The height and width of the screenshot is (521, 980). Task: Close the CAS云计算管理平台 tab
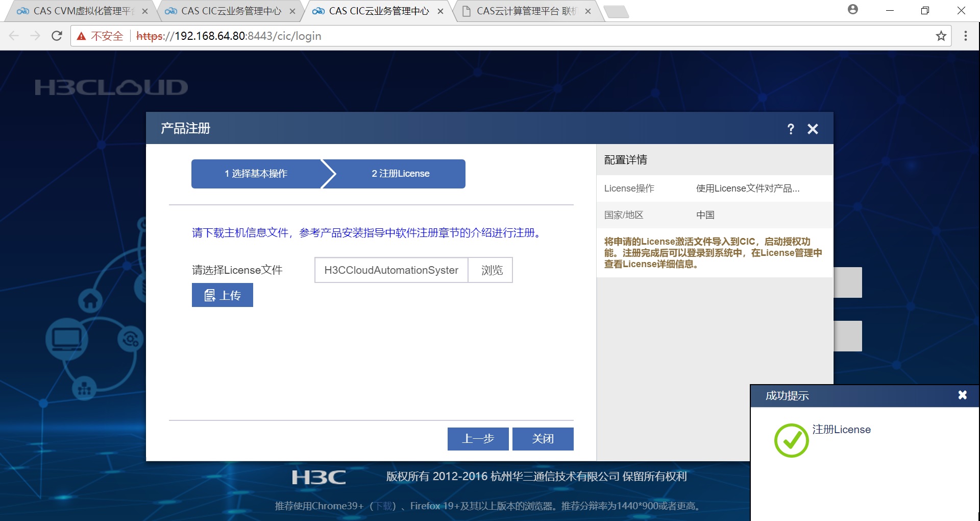coord(588,11)
